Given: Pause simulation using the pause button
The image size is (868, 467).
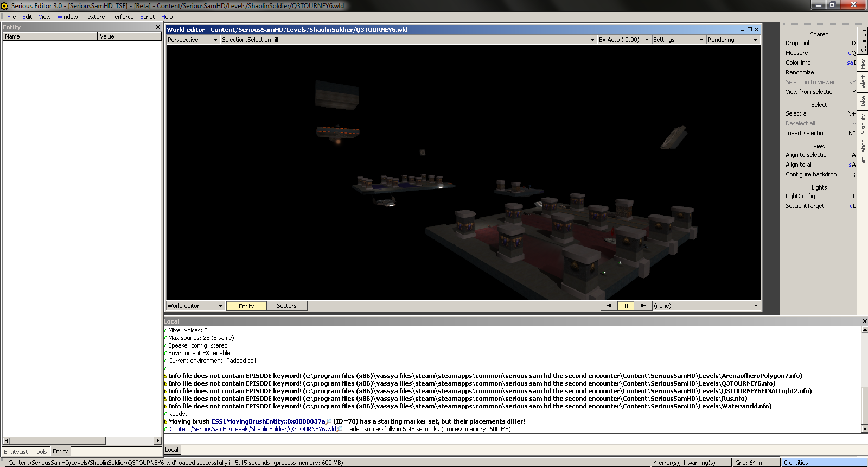Looking at the screenshot, I should [x=626, y=306].
